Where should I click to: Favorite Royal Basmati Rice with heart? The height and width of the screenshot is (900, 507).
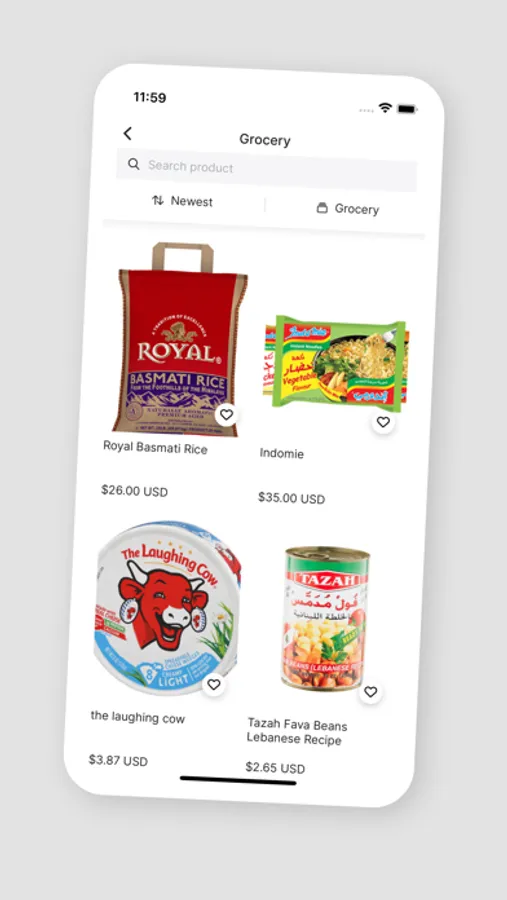[x=227, y=414]
